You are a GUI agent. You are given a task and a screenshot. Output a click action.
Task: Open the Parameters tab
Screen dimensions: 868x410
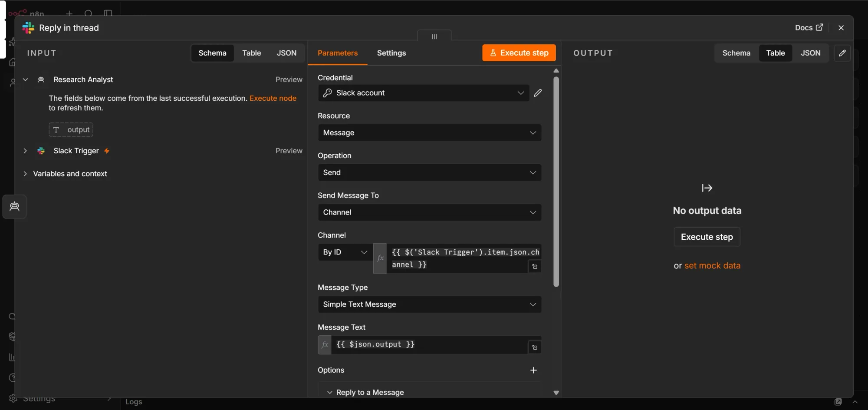click(338, 53)
